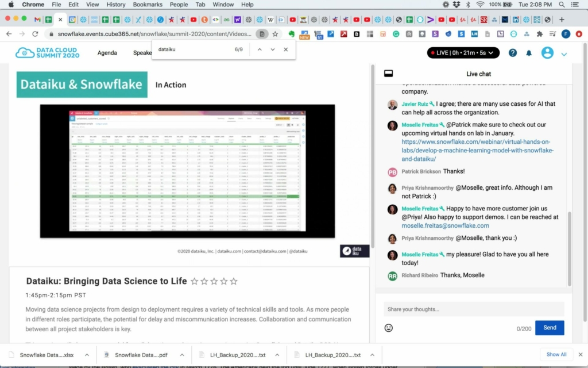Show all downloads
The height and width of the screenshot is (368, 588).
[x=556, y=354]
